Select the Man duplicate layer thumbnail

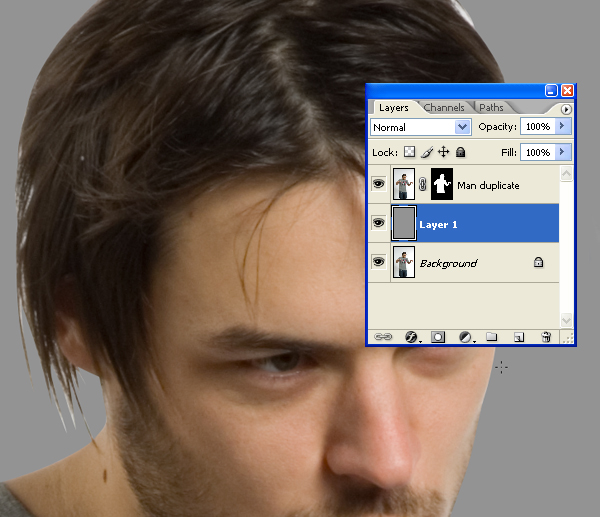(x=404, y=184)
